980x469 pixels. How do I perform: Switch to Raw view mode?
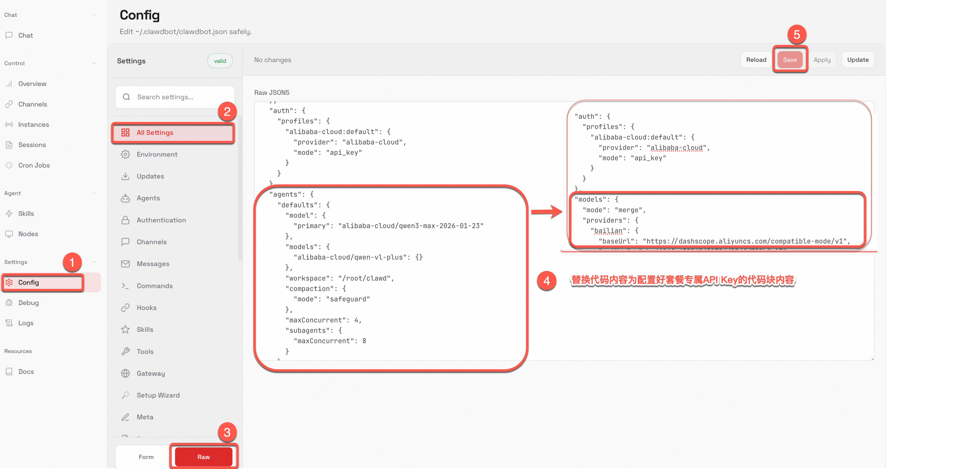click(x=203, y=457)
